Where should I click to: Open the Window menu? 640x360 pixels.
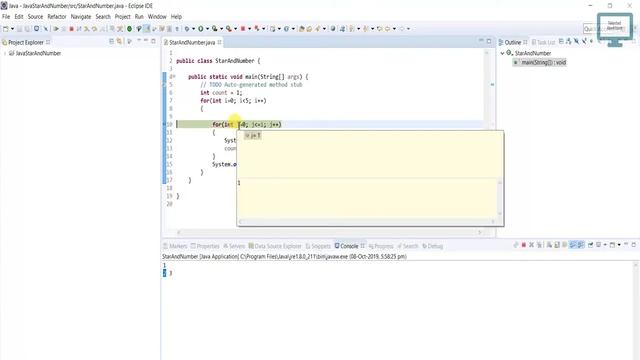(157, 17)
